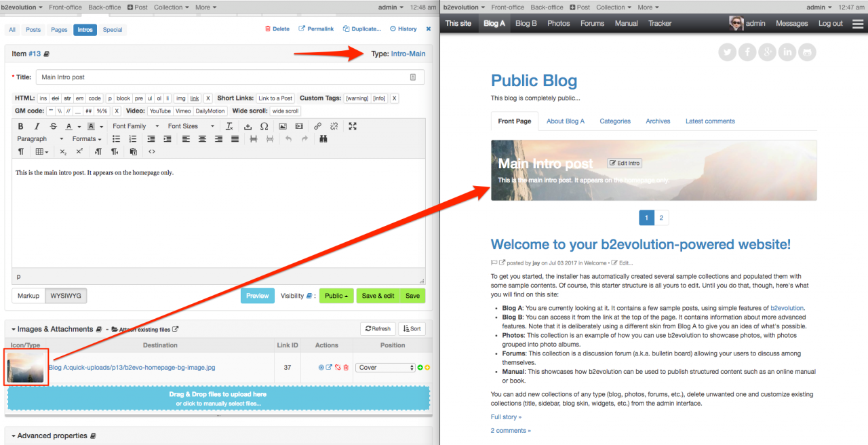
Task: Click the attachment image thumbnail
Action: pyautogui.click(x=26, y=367)
